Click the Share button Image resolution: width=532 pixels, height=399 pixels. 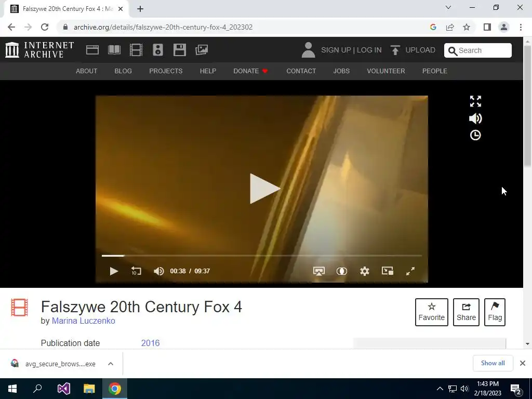coord(466,312)
